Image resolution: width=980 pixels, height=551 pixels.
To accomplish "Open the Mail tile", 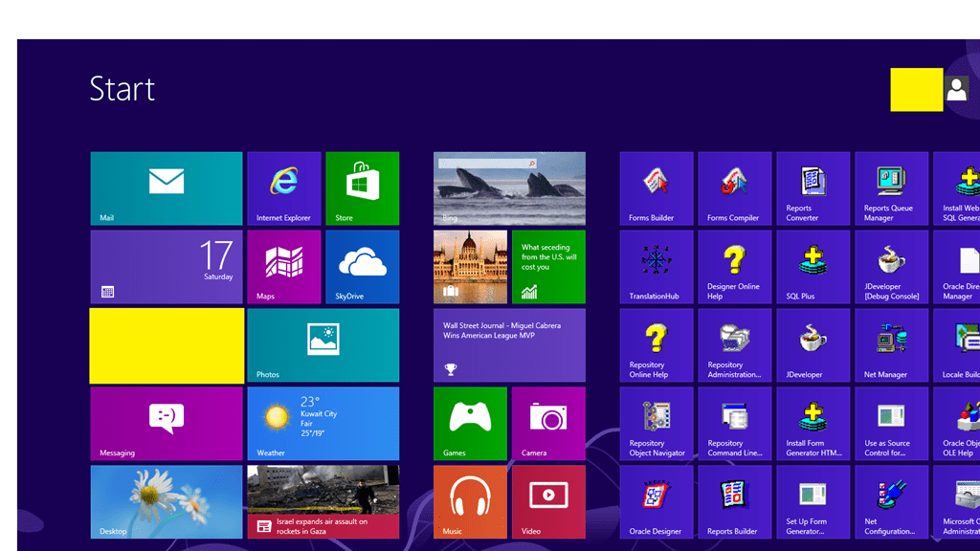I will pos(167,188).
